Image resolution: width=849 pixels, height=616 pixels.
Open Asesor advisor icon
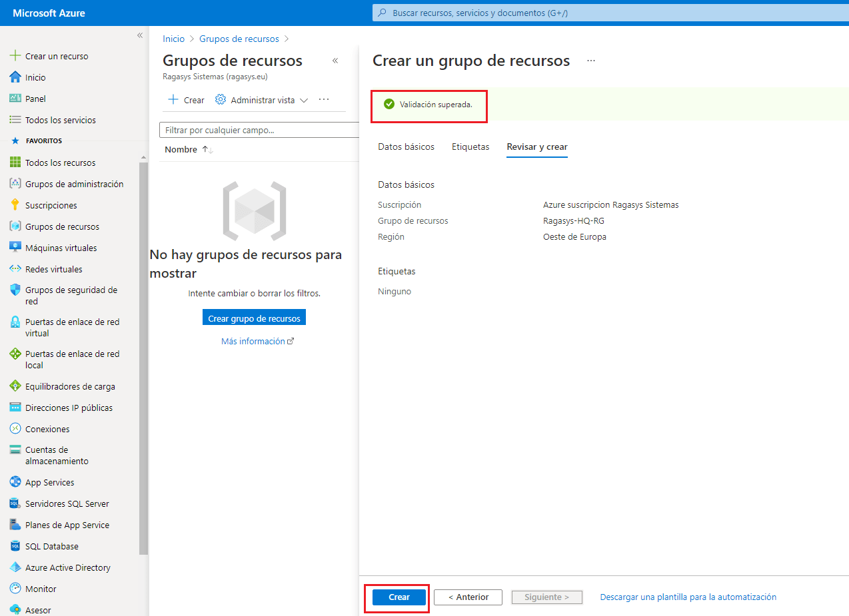15,610
